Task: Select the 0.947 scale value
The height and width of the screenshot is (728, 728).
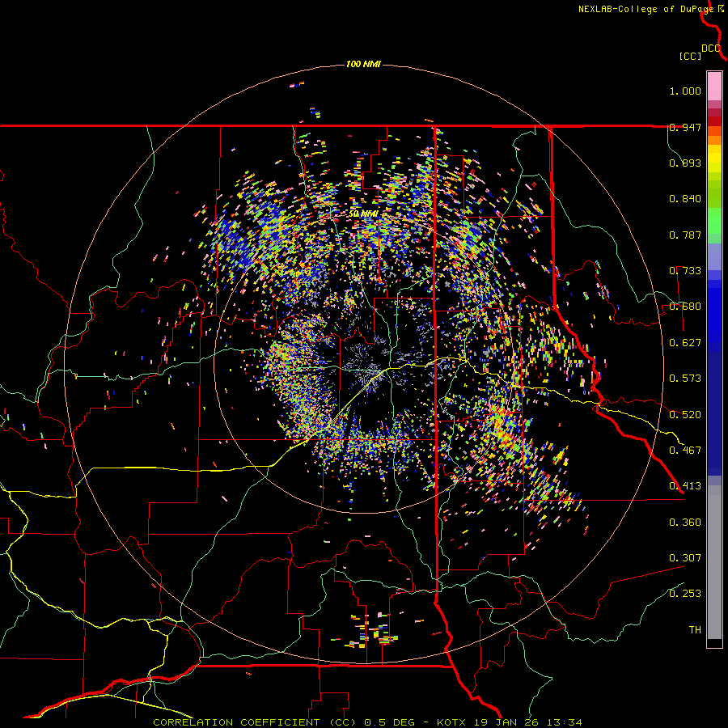Action: coord(685,127)
